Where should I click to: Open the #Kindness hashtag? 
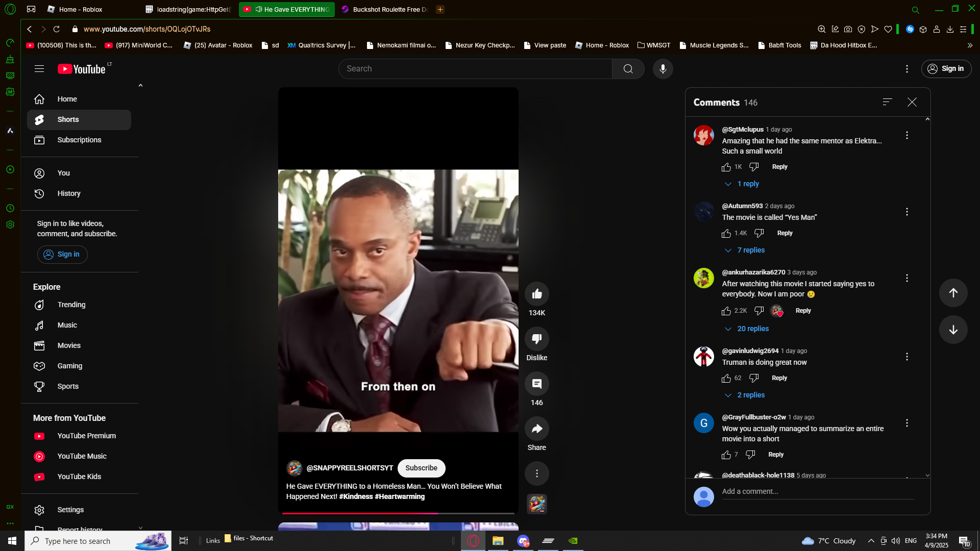(x=356, y=496)
